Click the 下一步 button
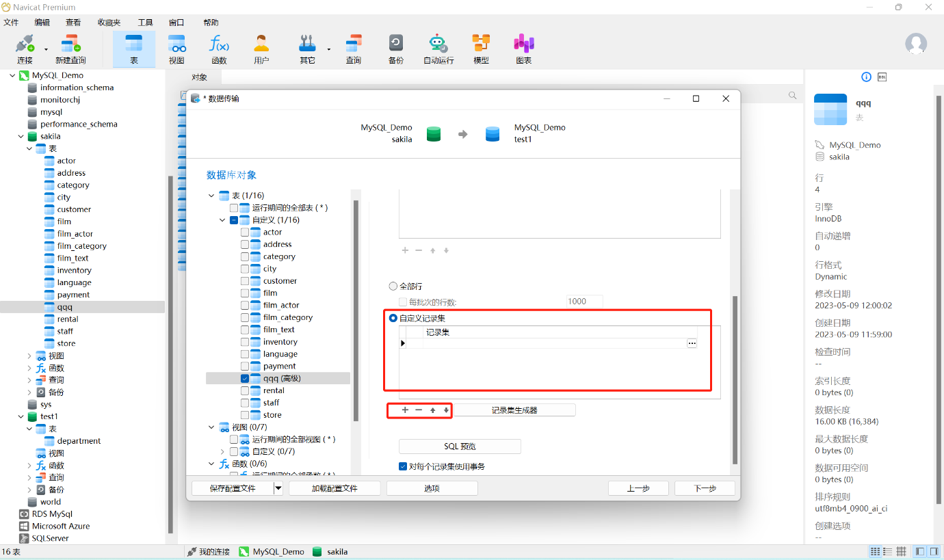The image size is (944, 560). pos(705,488)
